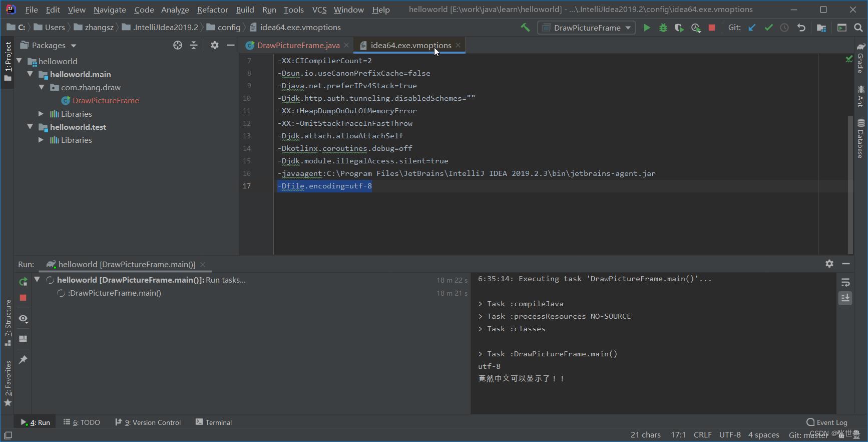Click the 4: Run tool window button
868x442 pixels.
tap(35, 422)
